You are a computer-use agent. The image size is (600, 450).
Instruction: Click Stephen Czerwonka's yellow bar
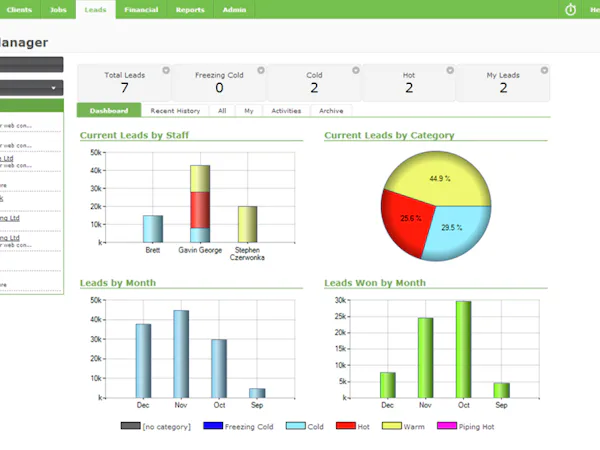pyautogui.click(x=247, y=224)
